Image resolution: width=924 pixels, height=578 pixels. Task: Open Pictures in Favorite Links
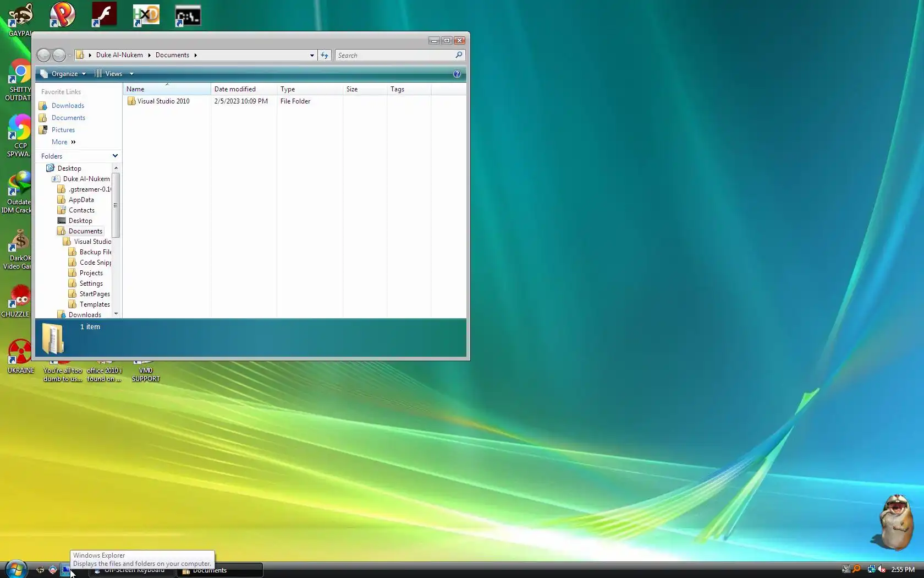(x=63, y=130)
